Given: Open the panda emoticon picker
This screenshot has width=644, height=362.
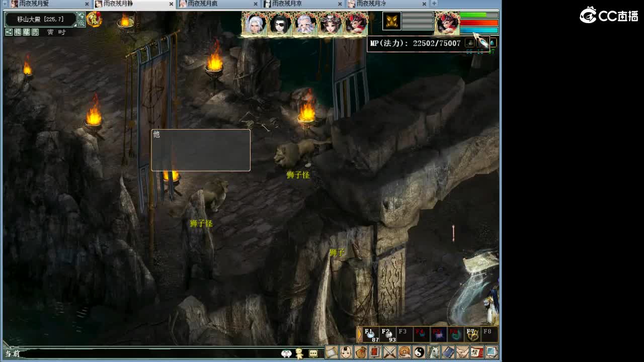Looking at the screenshot, I should 286,353.
